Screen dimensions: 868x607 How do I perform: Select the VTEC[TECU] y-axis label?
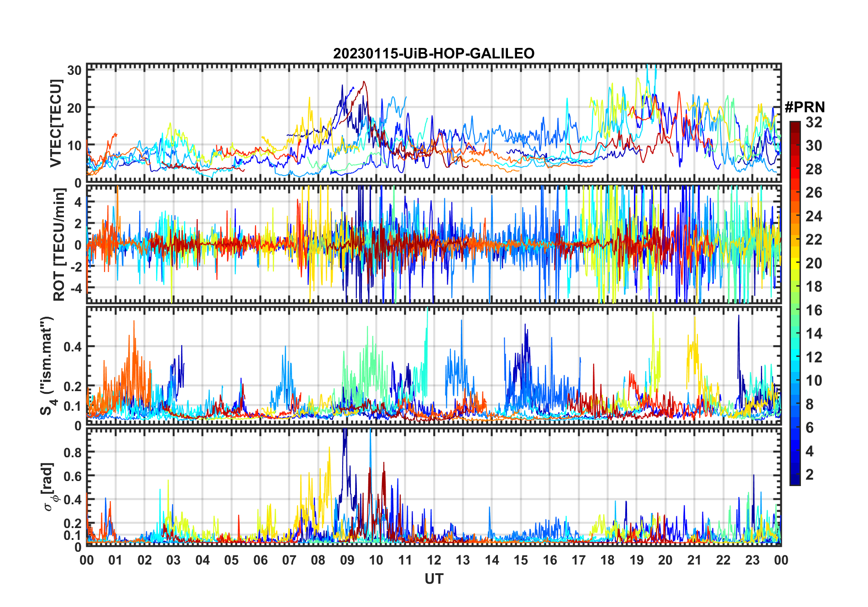coord(56,123)
